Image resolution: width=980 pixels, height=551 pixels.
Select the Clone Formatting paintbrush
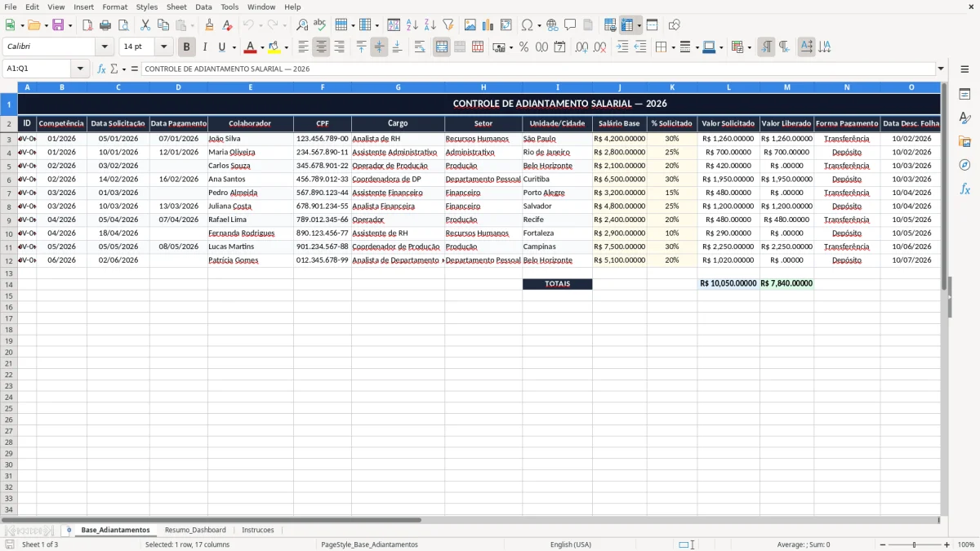(209, 25)
